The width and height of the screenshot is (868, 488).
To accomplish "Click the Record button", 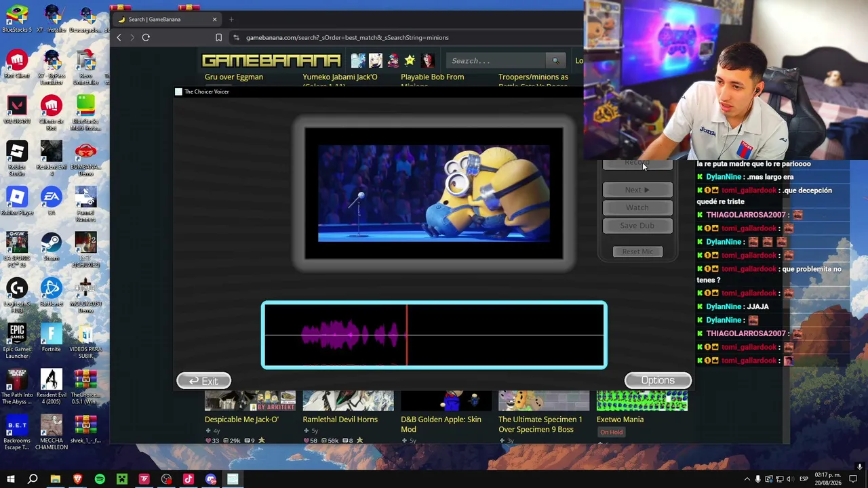I will [x=637, y=164].
